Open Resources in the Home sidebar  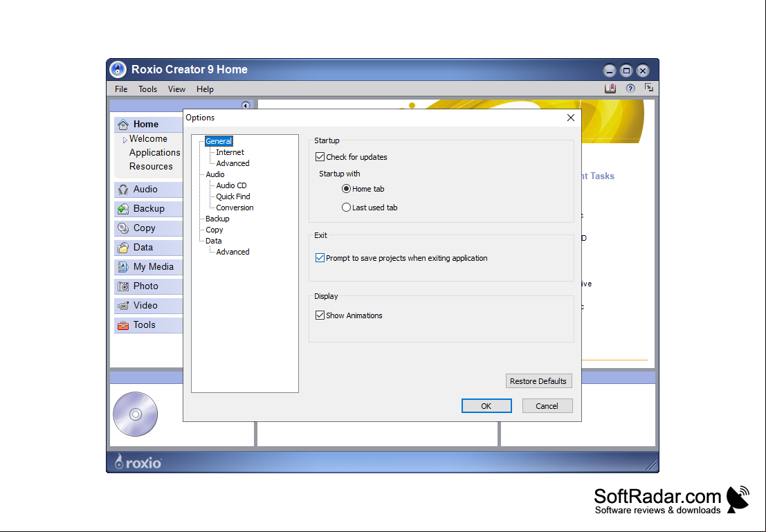click(151, 166)
